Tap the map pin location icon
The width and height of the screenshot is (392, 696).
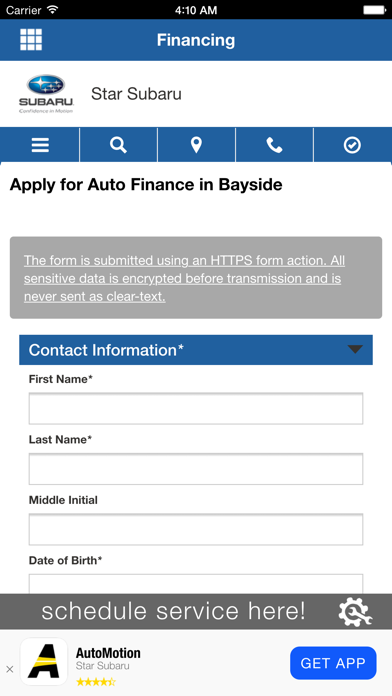pos(196,145)
